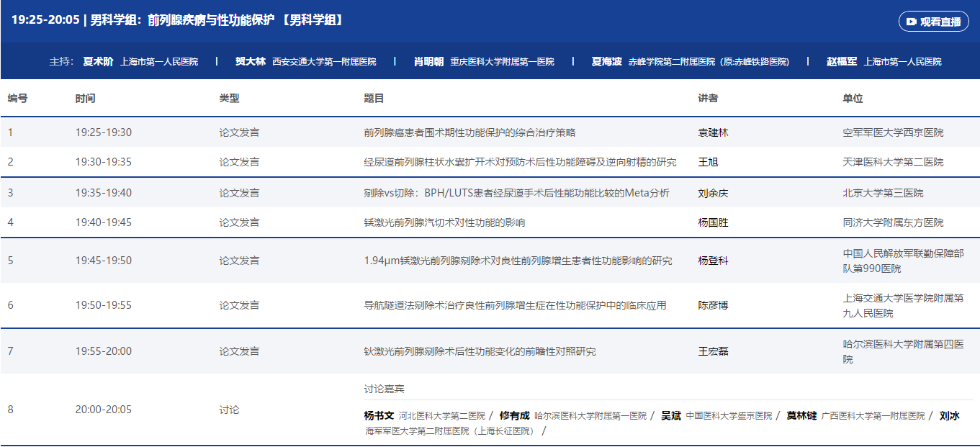980x447 pixels.
Task: Open talk title 前列腺癌患者围术期性功能保护的综合治疗策略
Action: click(469, 132)
